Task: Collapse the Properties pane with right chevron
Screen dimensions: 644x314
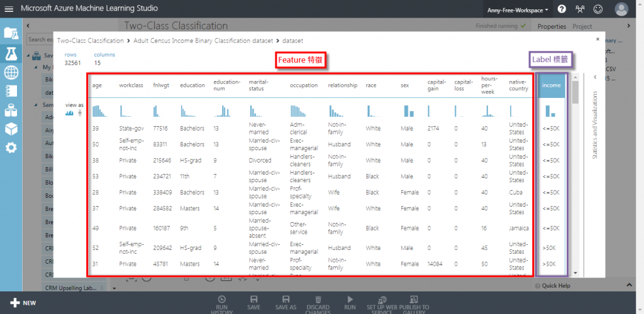Action: pos(628,26)
